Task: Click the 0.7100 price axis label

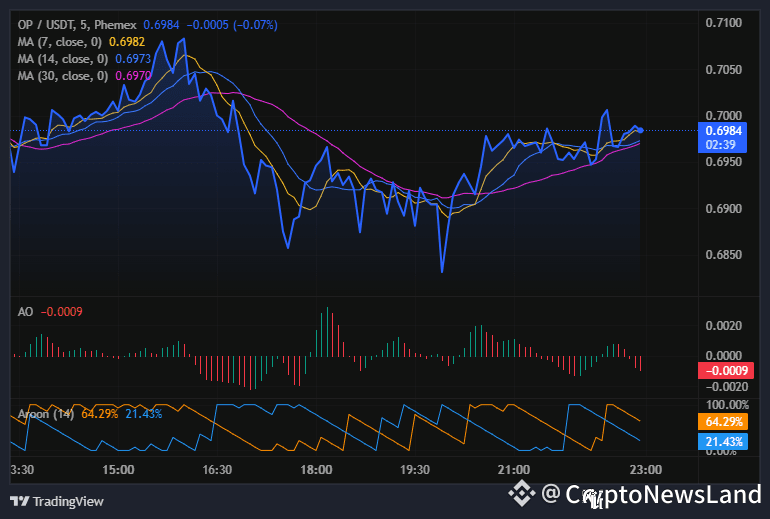Action: (723, 23)
